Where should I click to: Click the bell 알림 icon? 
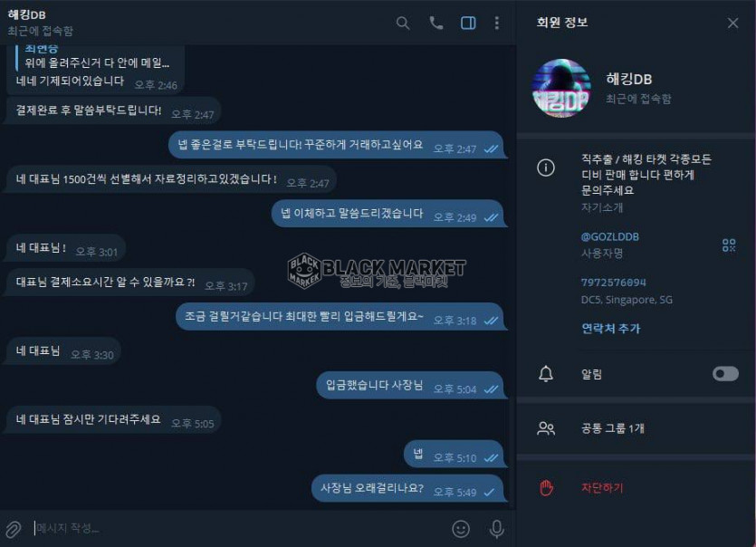(546, 374)
